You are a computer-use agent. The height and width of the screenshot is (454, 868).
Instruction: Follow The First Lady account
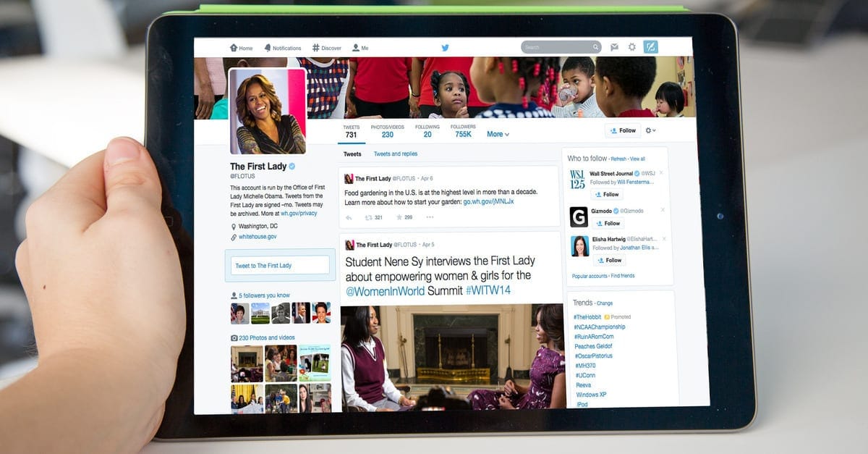(x=623, y=130)
